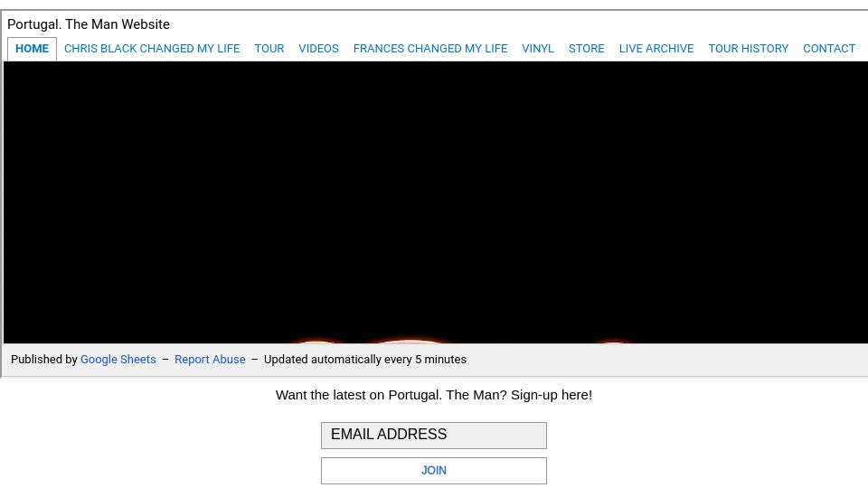This screenshot has height=488, width=868.
Task: Go to FRANCES CHANGED MY LIFE tab
Action: (430, 49)
